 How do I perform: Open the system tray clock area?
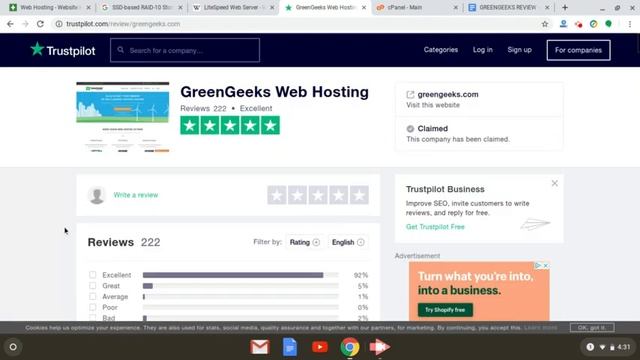point(608,347)
